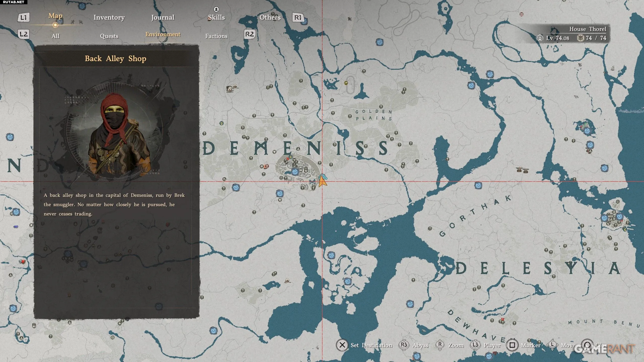Click the R3 Abyss button icon
Screen dimensions: 644x362
[404, 345]
